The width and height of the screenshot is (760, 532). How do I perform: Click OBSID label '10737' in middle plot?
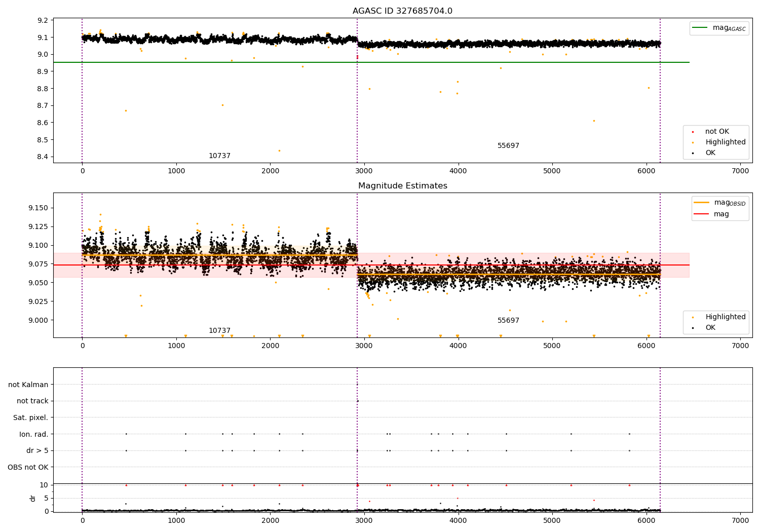click(x=219, y=331)
